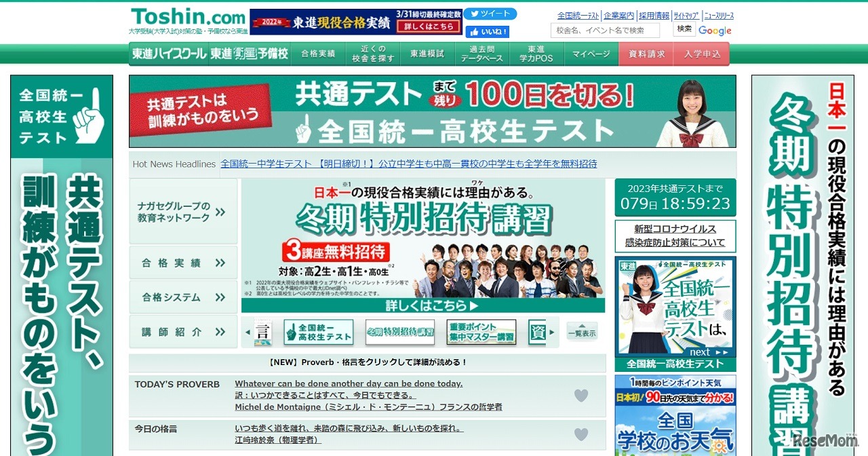Screen dimensions: 868x456
Task: Click the proverb 'Whatever can be done another day'
Action: coord(349,383)
